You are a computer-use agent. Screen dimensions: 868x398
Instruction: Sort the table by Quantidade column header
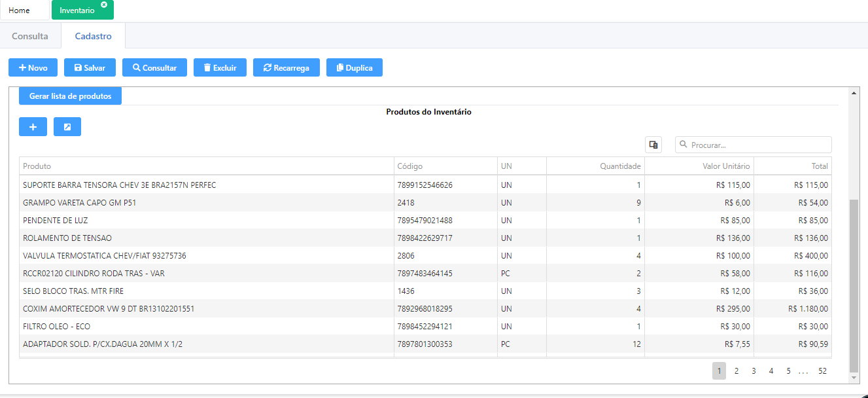coord(620,166)
